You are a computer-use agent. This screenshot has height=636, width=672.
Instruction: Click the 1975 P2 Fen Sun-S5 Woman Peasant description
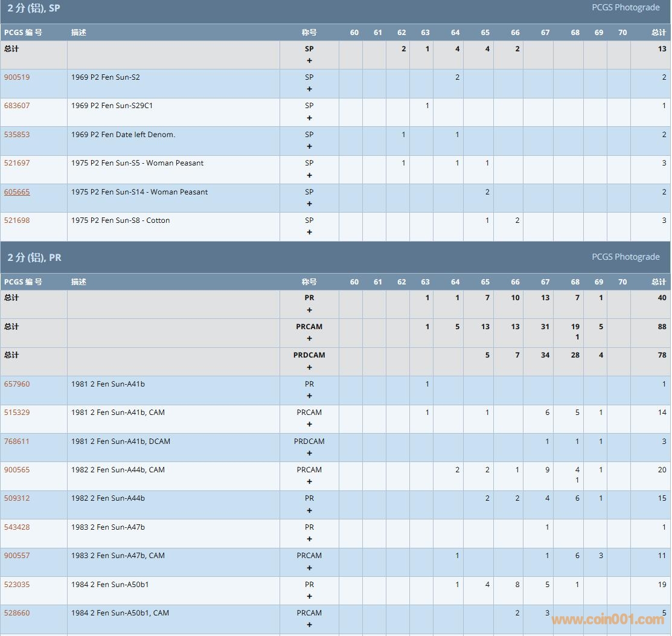(137, 163)
